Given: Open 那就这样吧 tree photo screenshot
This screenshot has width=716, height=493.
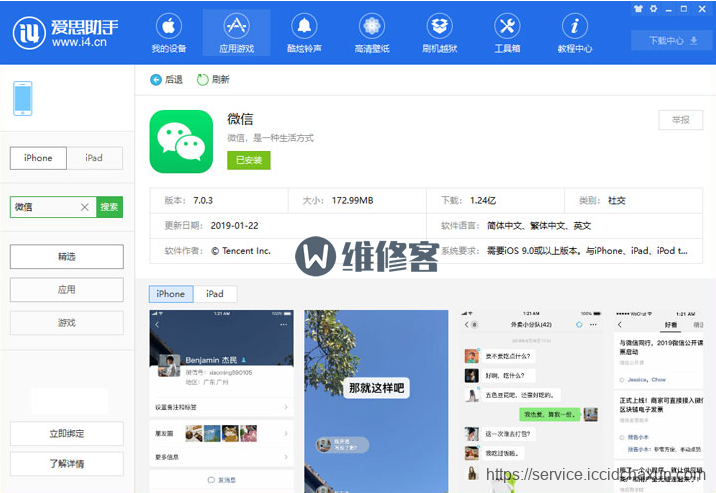Looking at the screenshot, I should pos(376,401).
